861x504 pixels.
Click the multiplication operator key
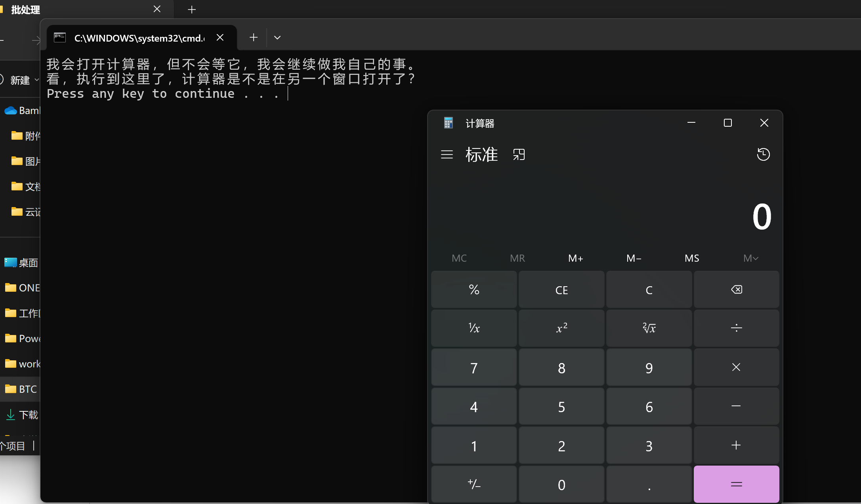coord(736,367)
